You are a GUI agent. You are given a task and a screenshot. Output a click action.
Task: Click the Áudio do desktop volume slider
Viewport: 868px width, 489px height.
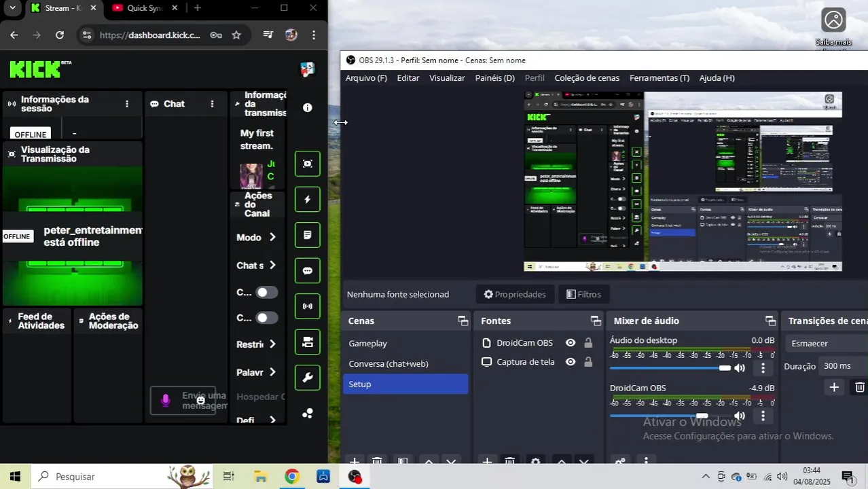click(x=670, y=368)
